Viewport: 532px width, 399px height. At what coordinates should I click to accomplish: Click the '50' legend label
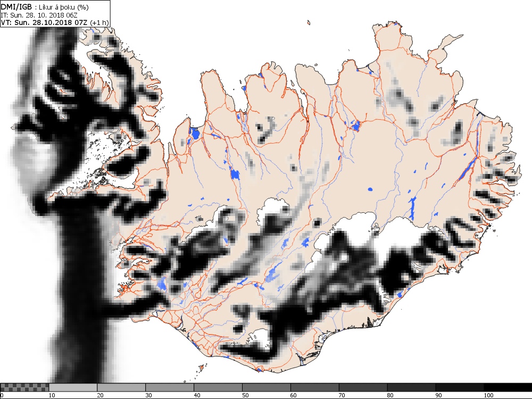[x=245, y=395]
